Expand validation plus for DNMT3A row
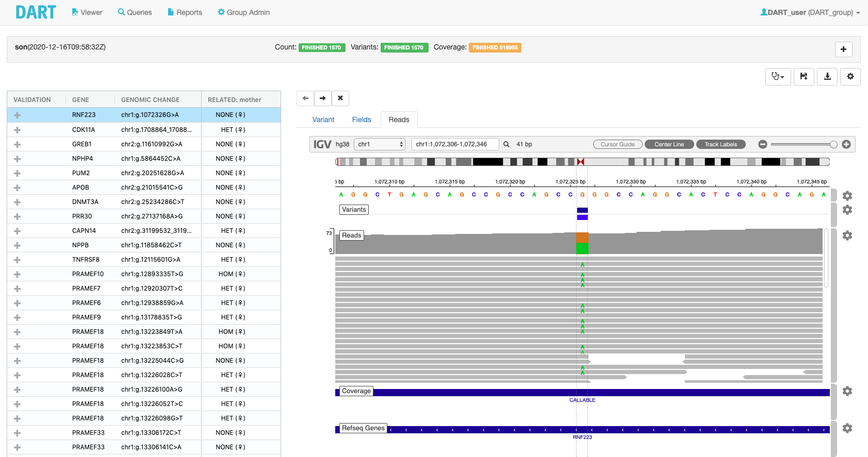 point(17,202)
